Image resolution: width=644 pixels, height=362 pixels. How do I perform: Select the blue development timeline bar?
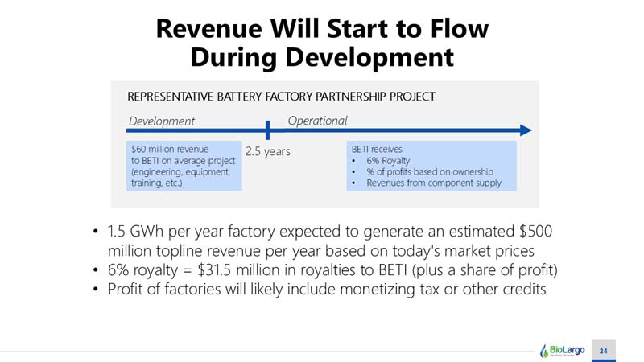tap(196, 130)
